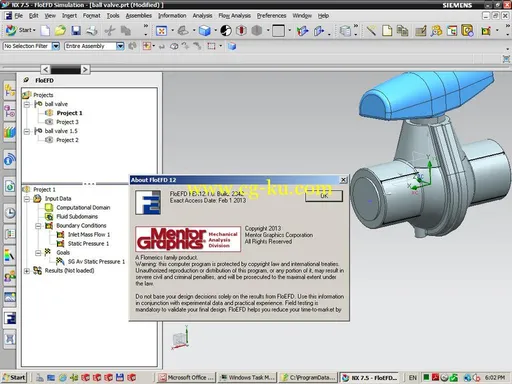512x384 pixels.
Task: Open the System Scenes landscape icon in sidebar
Action: point(10,297)
